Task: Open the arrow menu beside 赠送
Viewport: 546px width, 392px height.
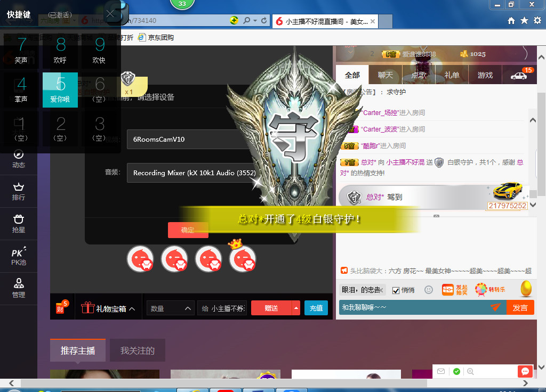Action: click(296, 308)
